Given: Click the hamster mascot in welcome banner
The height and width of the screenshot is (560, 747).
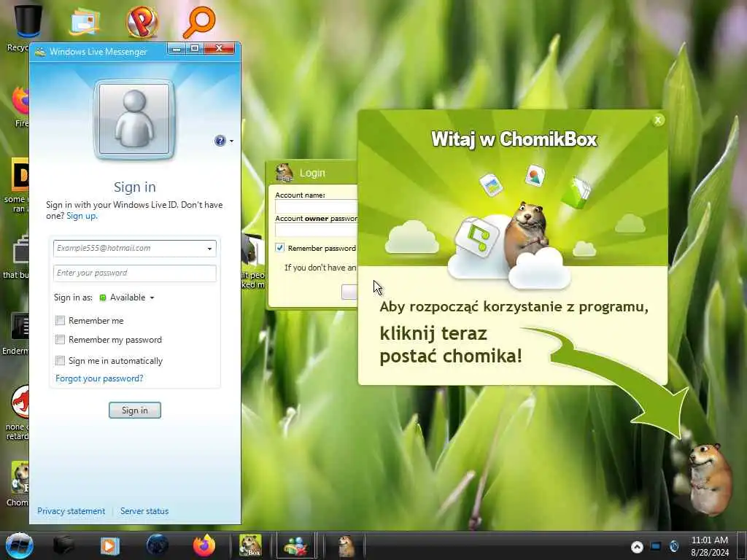Looking at the screenshot, I should click(527, 233).
